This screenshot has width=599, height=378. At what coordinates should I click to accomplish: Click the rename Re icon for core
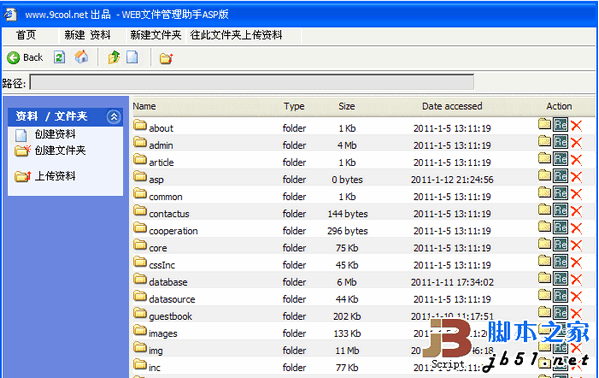(560, 245)
